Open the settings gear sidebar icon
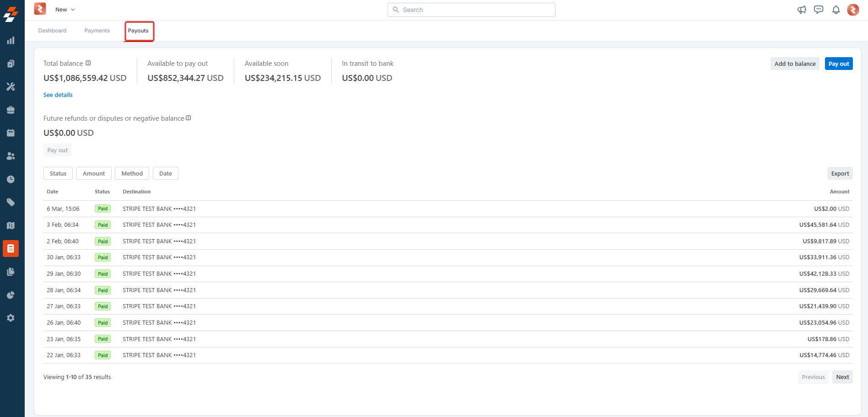 point(11,318)
